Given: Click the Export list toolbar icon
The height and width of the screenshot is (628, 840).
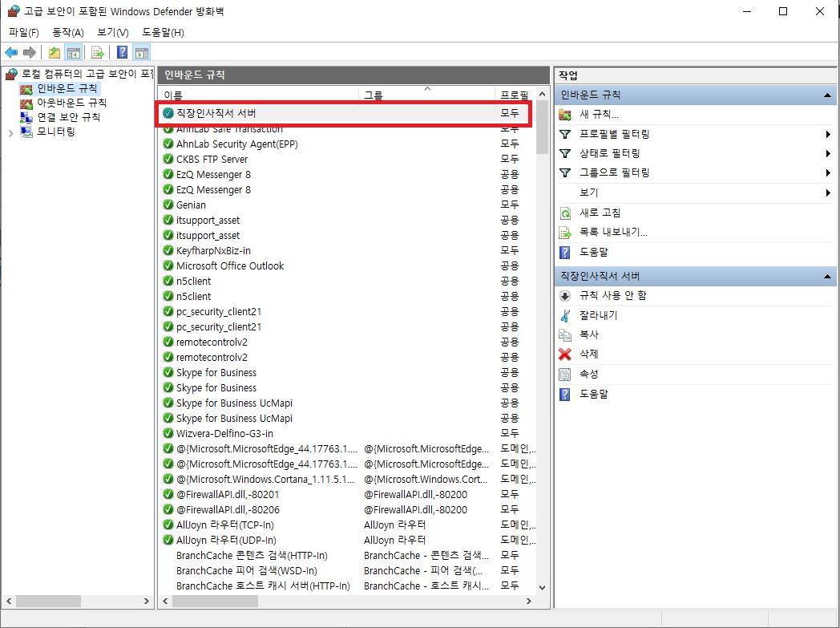Looking at the screenshot, I should pyautogui.click(x=97, y=52).
